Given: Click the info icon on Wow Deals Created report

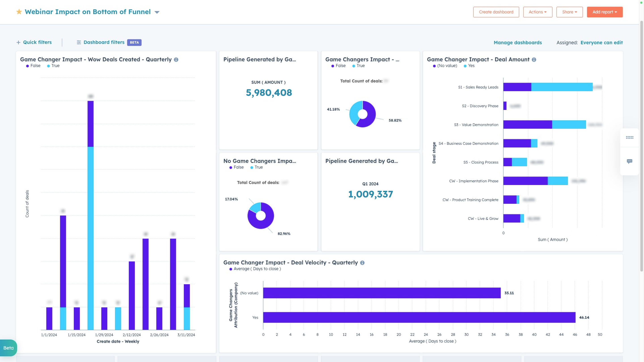Looking at the screenshot, I should pos(176,60).
